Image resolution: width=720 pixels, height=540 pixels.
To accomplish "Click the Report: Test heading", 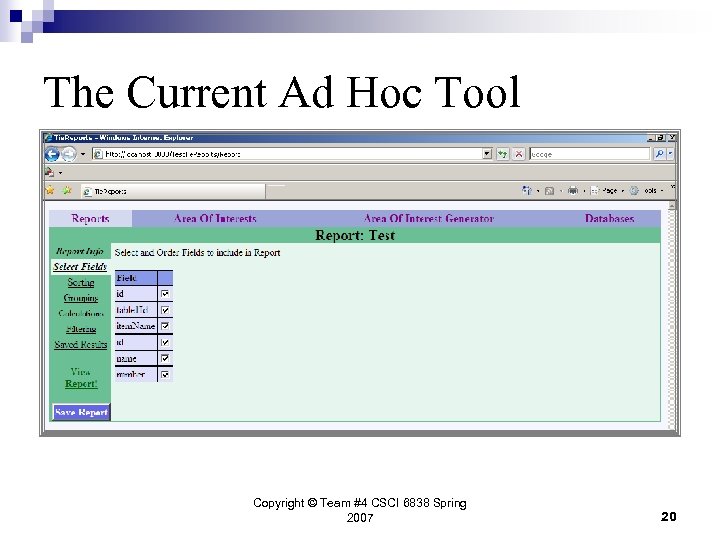I will pos(355,235).
